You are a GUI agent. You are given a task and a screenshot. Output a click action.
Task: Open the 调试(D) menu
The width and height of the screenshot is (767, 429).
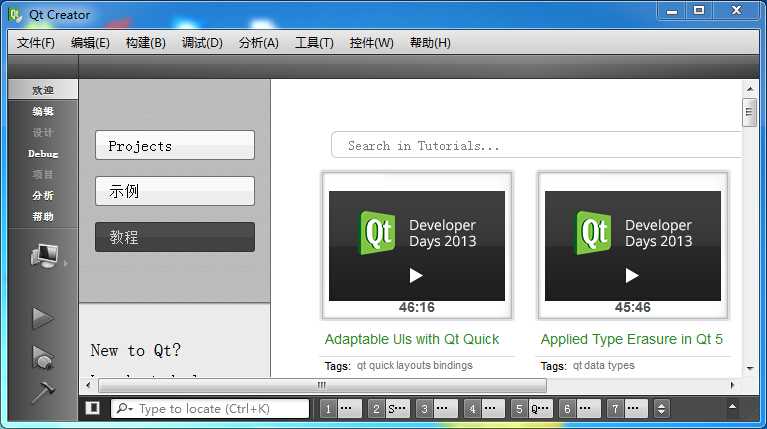point(202,43)
